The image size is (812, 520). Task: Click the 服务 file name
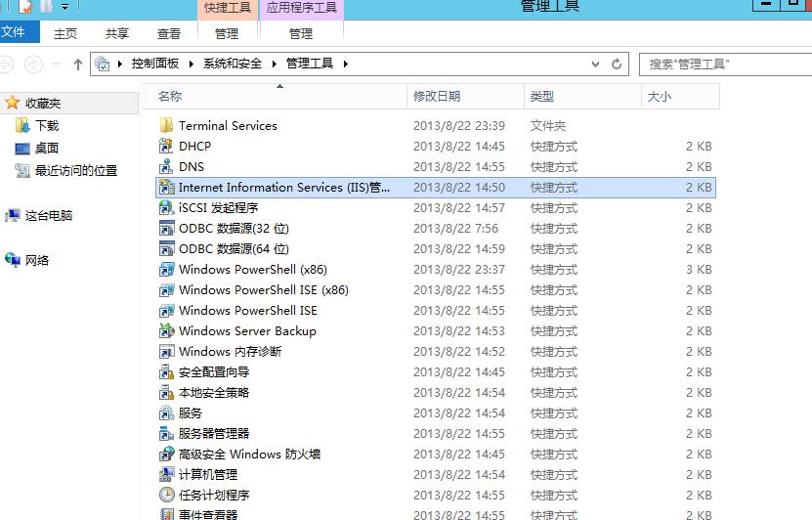click(191, 412)
